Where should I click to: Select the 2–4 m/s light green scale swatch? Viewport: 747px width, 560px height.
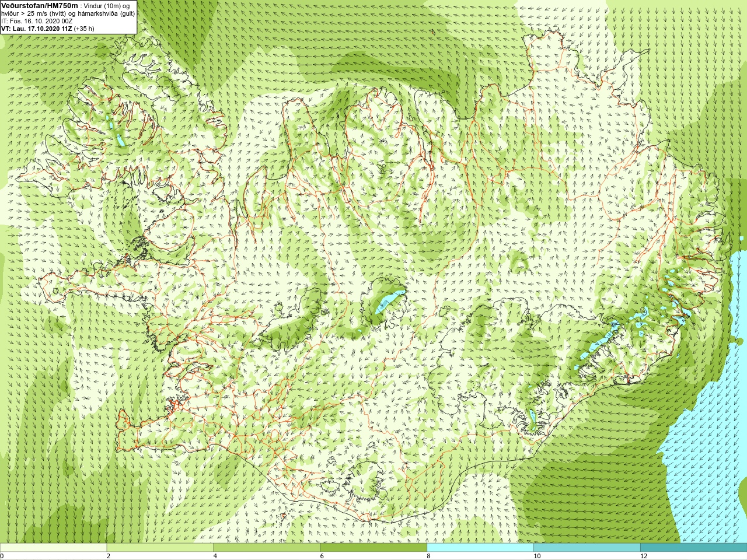(160, 548)
